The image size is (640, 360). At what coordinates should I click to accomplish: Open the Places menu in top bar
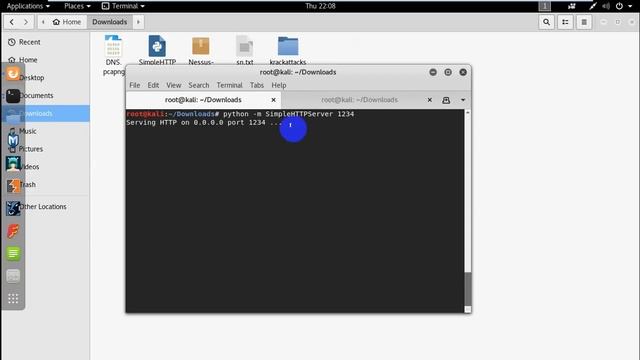click(x=77, y=6)
